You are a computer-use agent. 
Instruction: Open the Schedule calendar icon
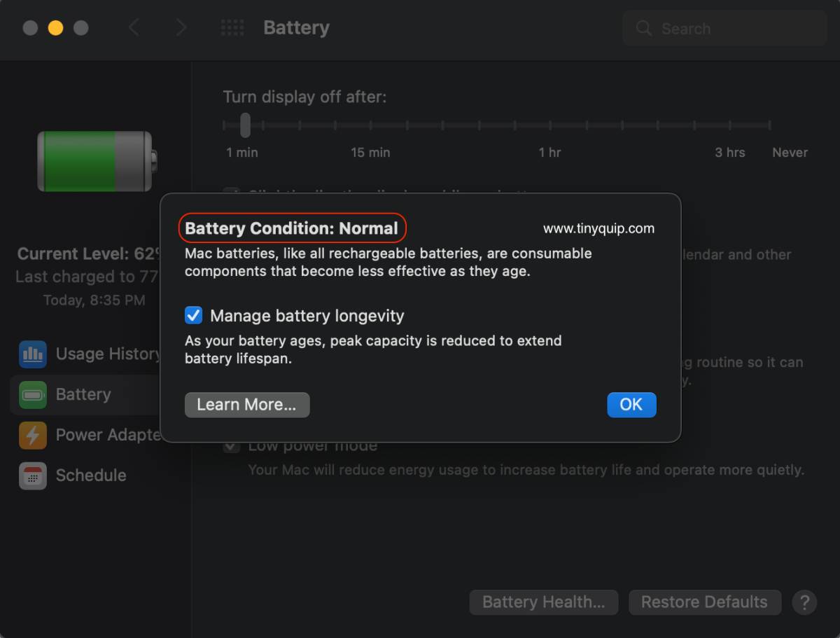point(33,476)
